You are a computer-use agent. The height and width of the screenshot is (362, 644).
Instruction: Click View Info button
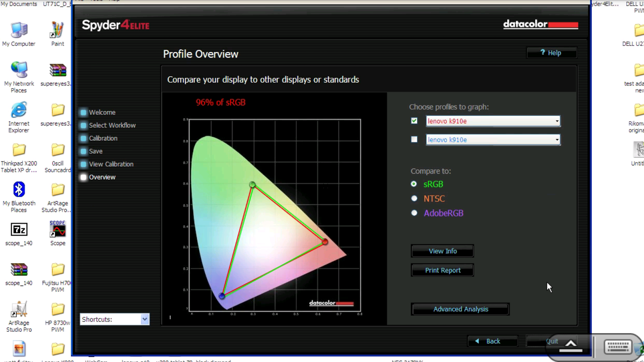(x=442, y=251)
